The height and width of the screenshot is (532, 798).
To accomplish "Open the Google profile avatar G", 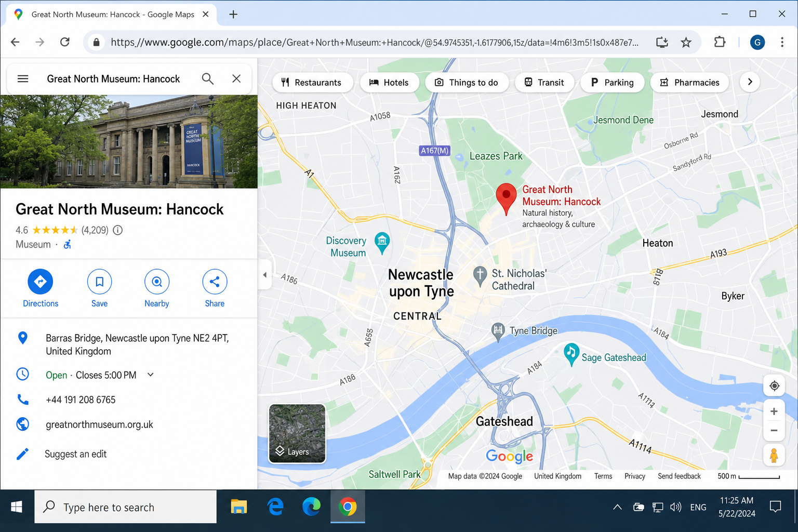I will pos(757,42).
